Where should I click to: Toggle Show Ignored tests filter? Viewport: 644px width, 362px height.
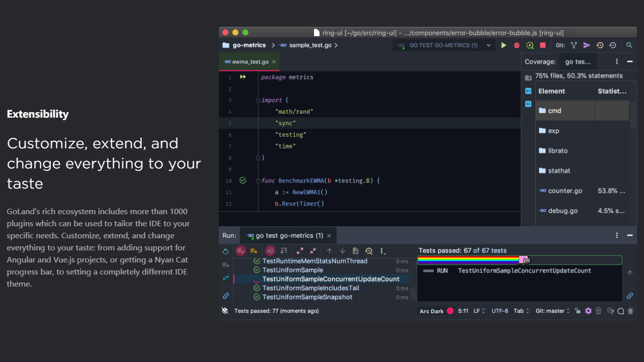(254, 251)
